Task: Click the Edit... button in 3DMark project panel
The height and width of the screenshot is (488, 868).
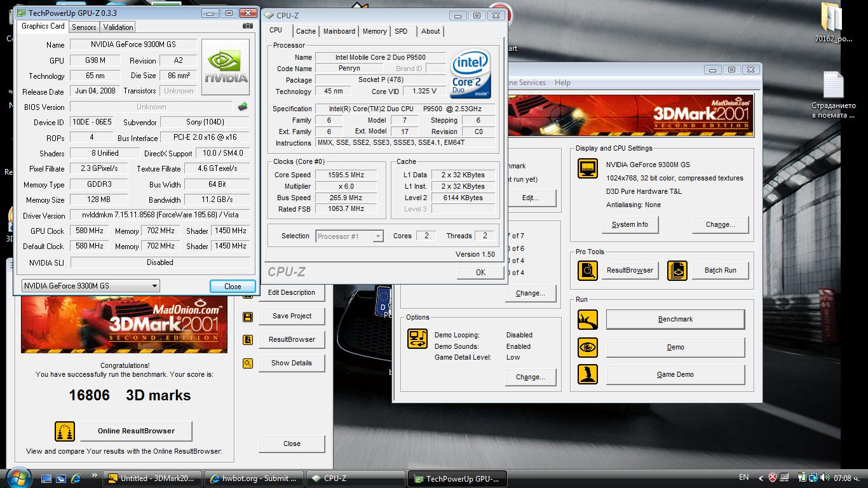Action: [x=531, y=198]
